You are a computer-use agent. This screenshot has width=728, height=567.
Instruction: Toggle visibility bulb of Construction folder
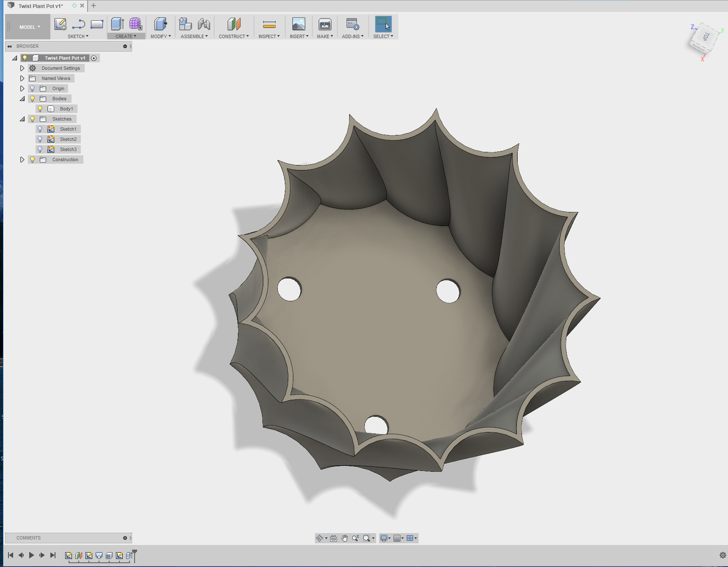(33, 160)
